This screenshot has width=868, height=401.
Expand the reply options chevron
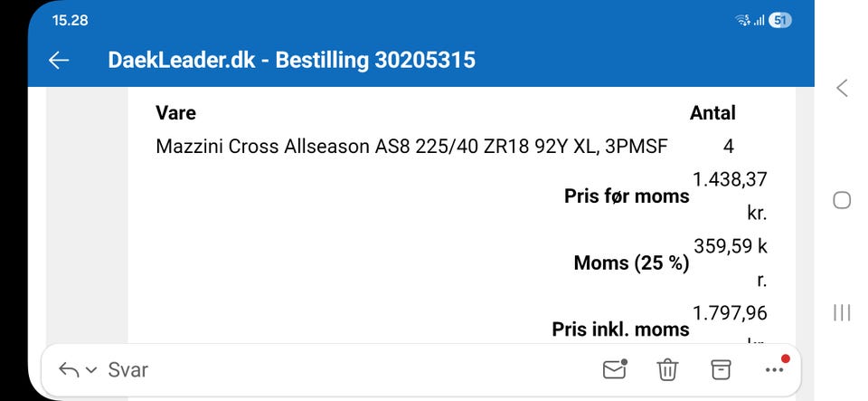[x=90, y=369]
